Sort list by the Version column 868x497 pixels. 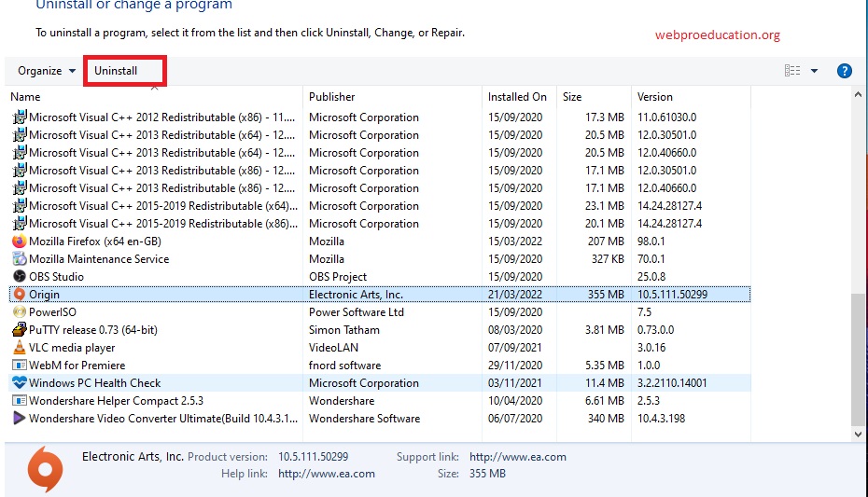655,97
